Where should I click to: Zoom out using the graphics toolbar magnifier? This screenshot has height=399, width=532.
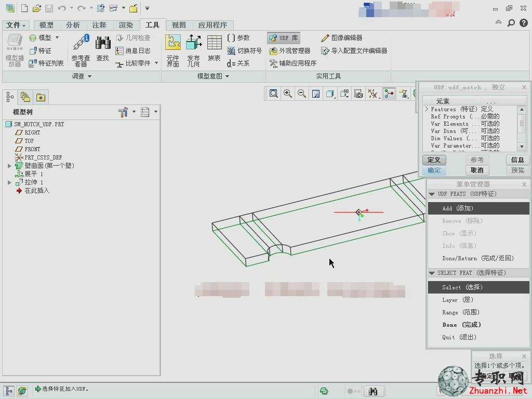tap(302, 94)
